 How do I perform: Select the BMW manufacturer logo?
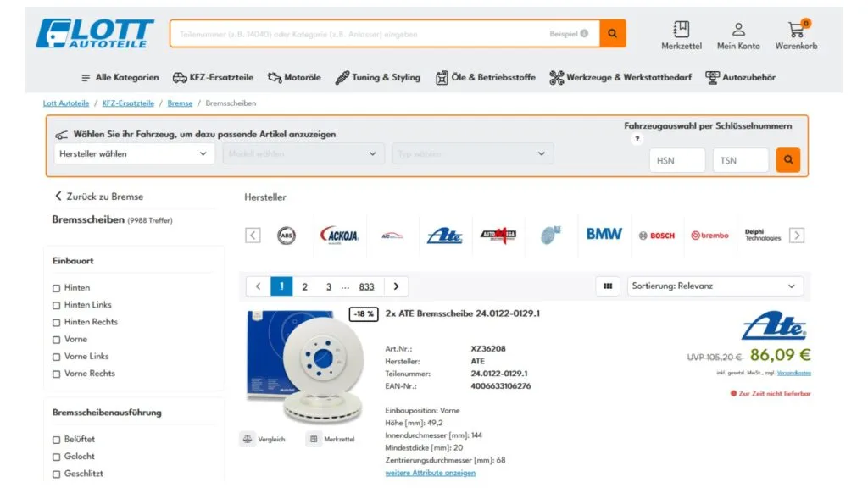click(604, 234)
